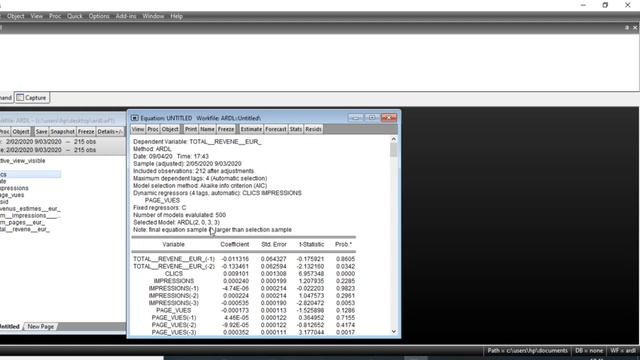
Task: Click Freeze in the workfile toolbar
Action: click(86, 132)
